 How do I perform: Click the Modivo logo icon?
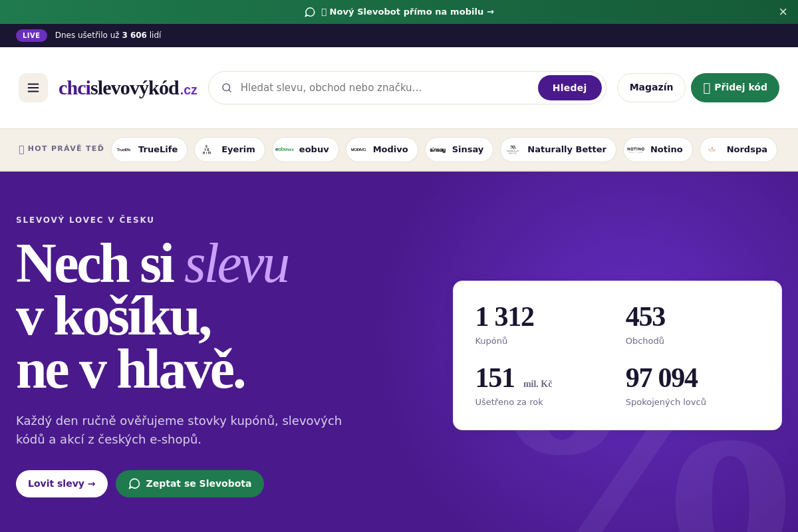pos(358,150)
